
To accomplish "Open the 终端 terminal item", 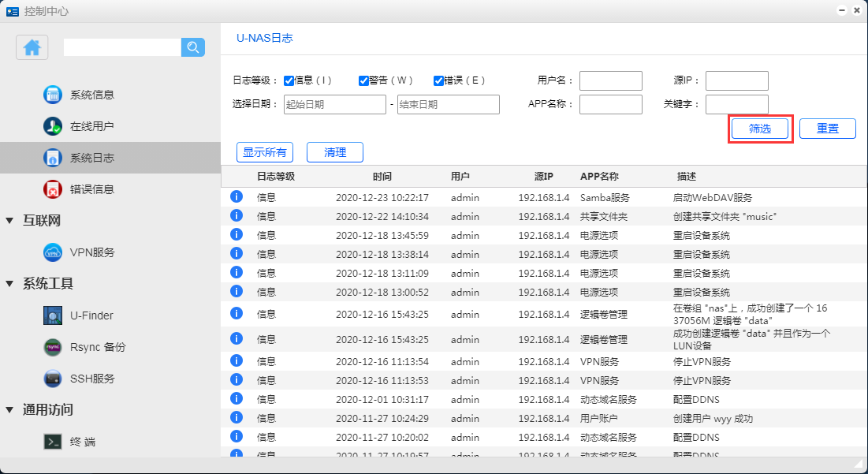I will 82,442.
